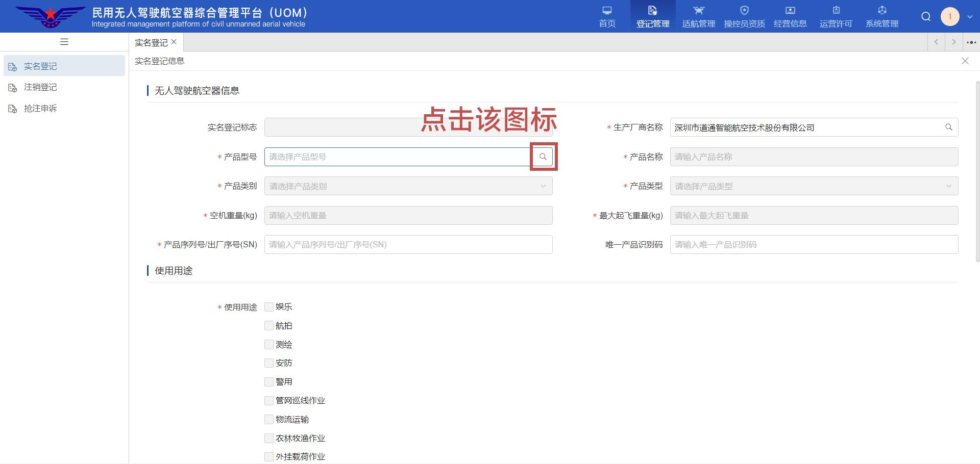Open the 产品类型 dropdown
Image resolution: width=980 pixels, height=464 pixels.
click(x=814, y=186)
